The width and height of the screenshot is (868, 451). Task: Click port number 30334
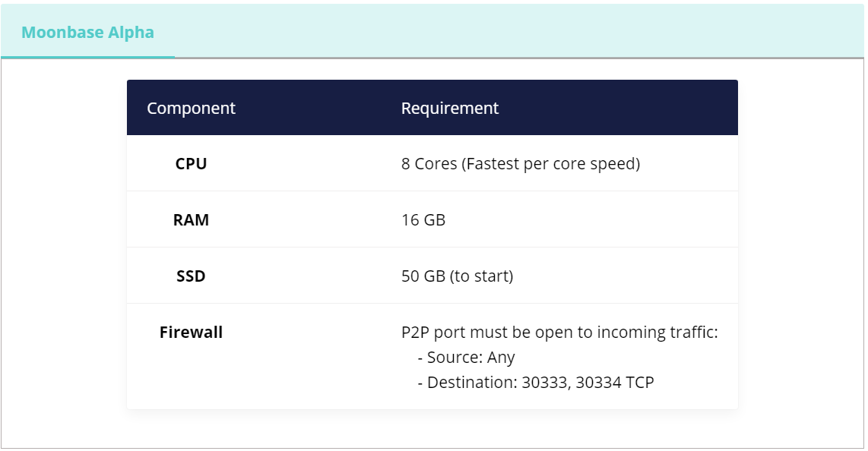(x=598, y=382)
